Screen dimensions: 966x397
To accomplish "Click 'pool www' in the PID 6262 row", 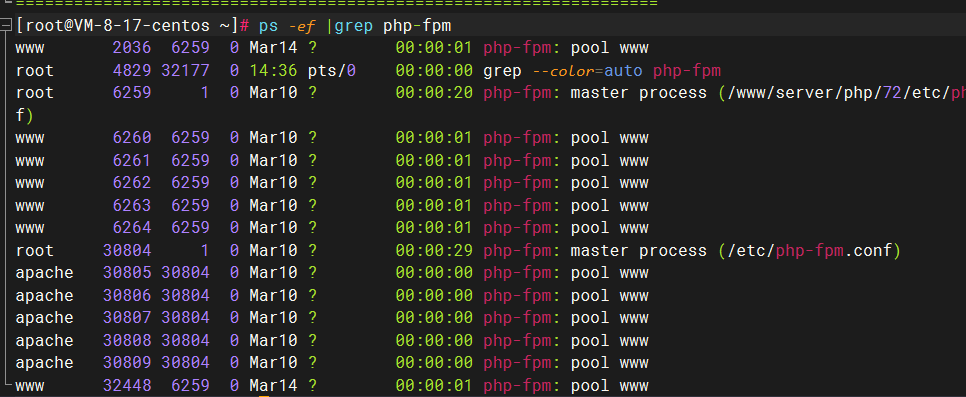I will pos(609,183).
